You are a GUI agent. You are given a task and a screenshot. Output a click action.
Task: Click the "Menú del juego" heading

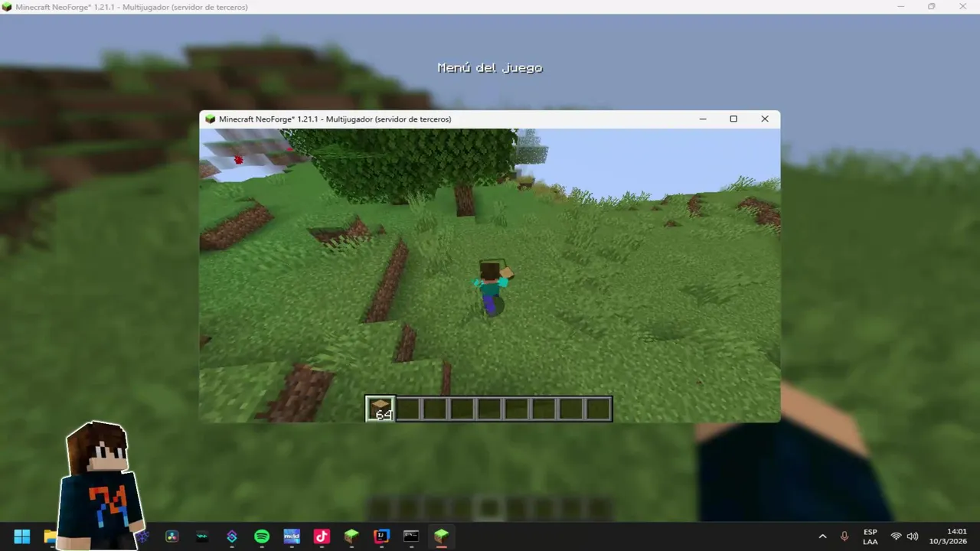tap(490, 68)
